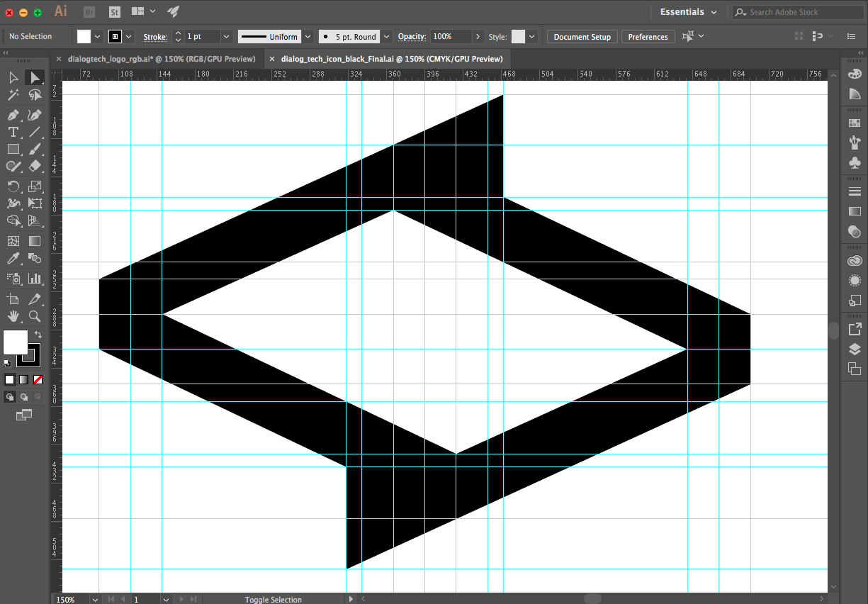Screen dimensions: 868x604
Task: Select the Hand tool
Action: pos(13,316)
